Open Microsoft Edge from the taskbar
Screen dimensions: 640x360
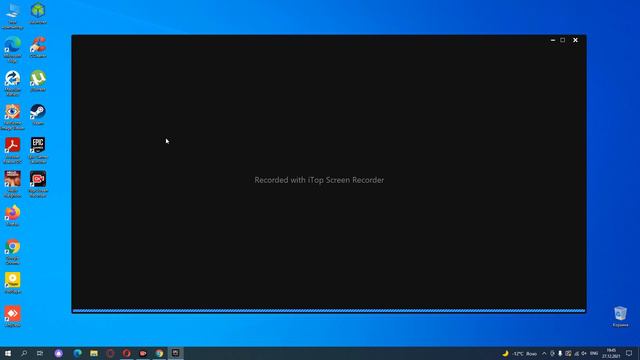78,353
